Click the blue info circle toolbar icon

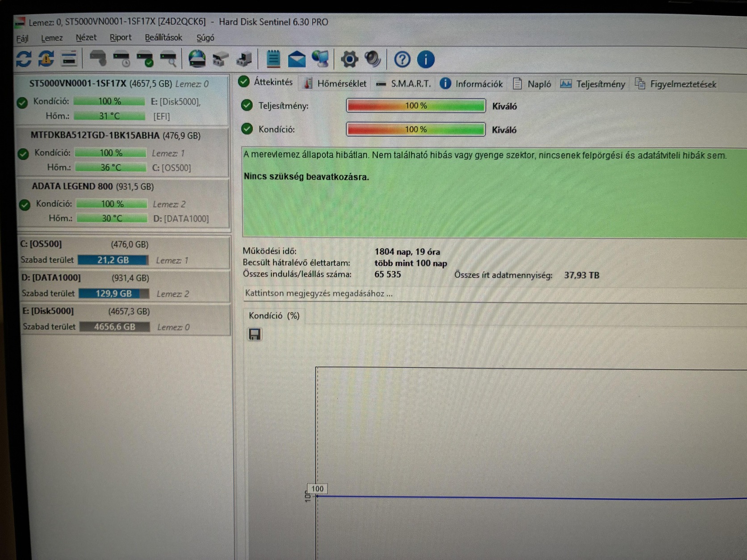[x=426, y=59]
